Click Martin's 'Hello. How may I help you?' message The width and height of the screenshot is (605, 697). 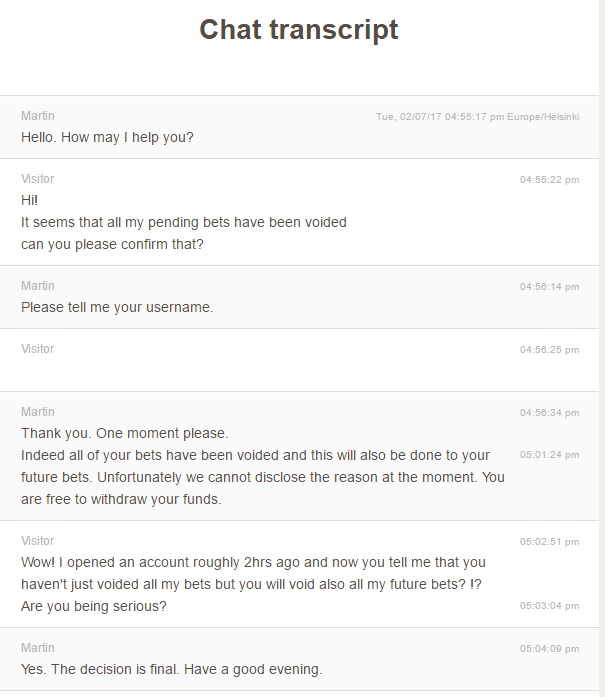107,137
